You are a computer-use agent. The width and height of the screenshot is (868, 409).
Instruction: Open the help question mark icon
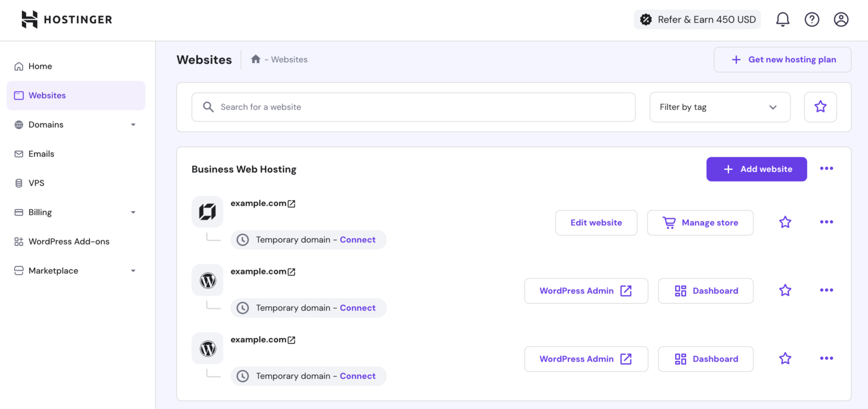(x=812, y=19)
